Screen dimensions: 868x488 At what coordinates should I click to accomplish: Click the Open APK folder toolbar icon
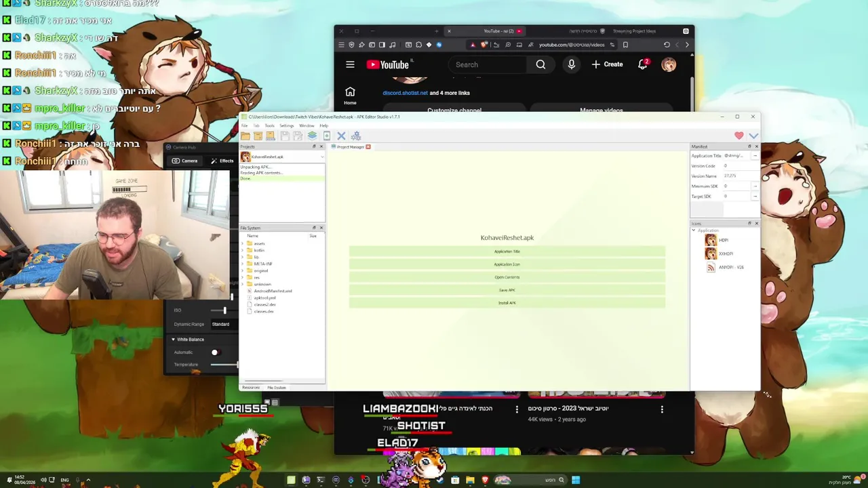[245, 136]
